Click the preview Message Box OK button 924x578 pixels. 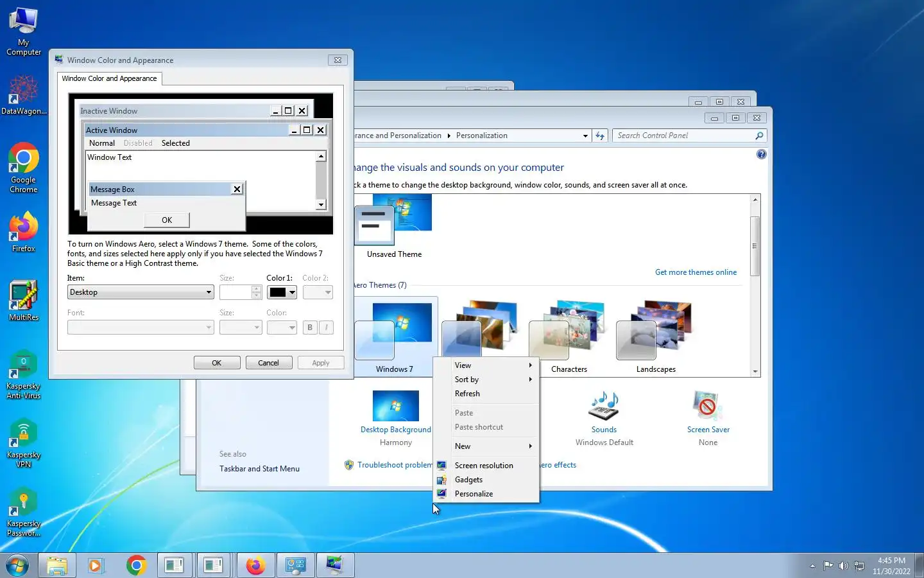[167, 220]
